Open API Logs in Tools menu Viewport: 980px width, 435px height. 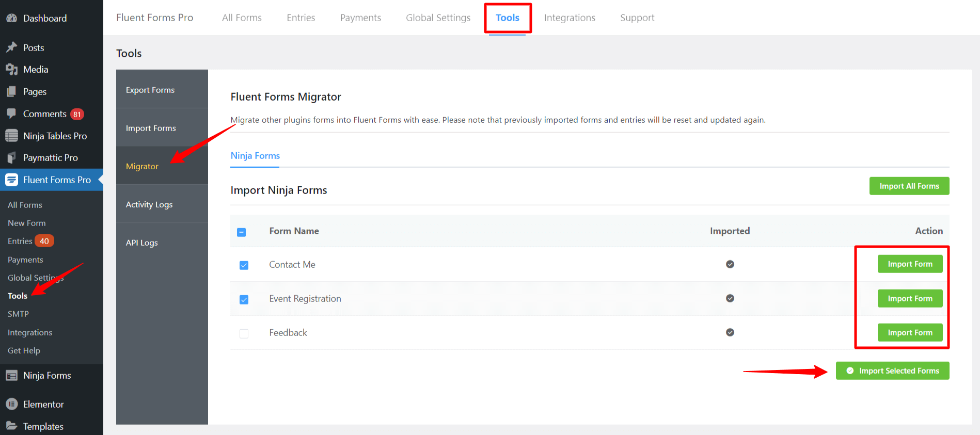pyautogui.click(x=162, y=242)
